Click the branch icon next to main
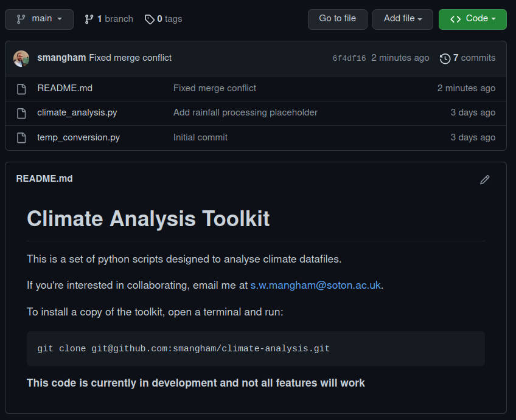516x420 pixels. tap(21, 19)
